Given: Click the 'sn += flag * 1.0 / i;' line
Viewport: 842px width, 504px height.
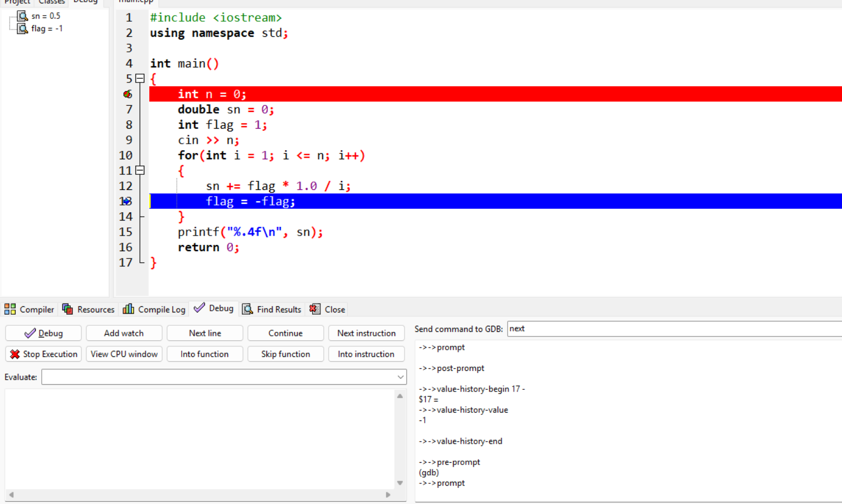Looking at the screenshot, I should click(x=278, y=186).
